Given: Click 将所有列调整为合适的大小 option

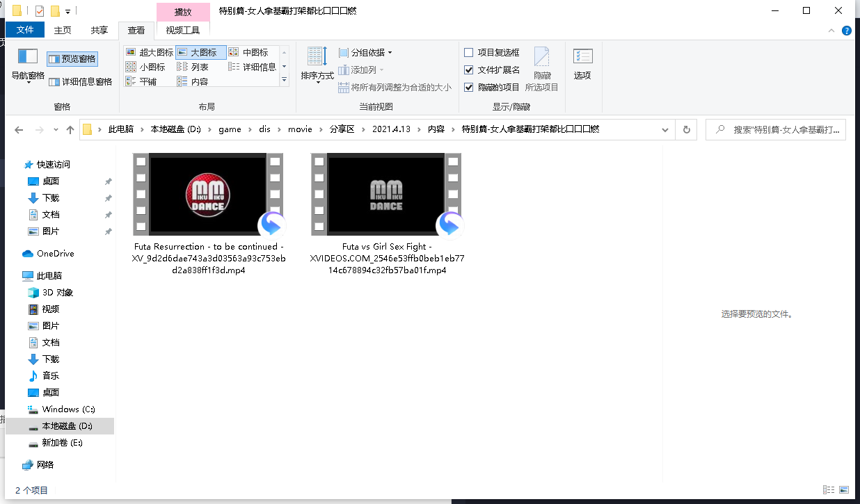Looking at the screenshot, I should [x=395, y=88].
